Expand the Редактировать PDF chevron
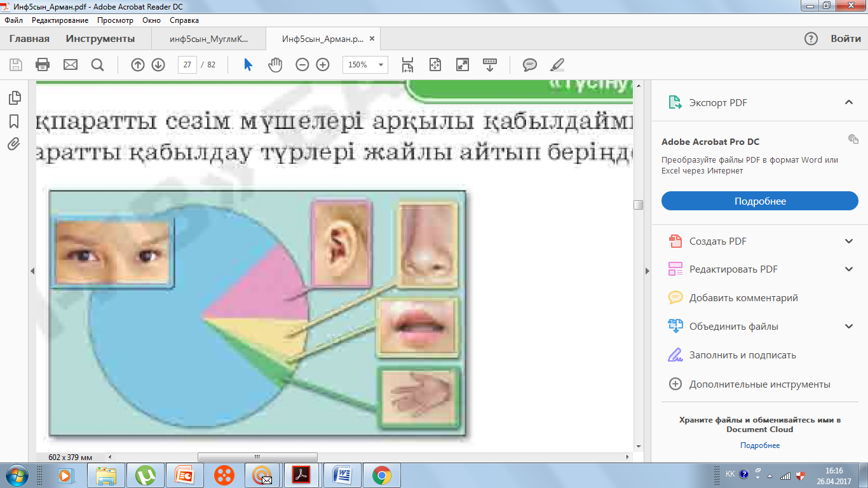This screenshot has width=868, height=488. tap(848, 269)
